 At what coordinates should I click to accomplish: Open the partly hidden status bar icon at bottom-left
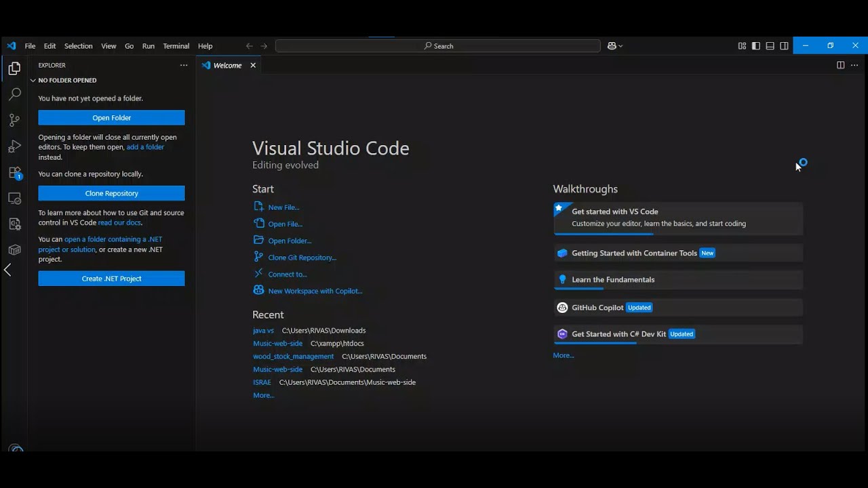pos(16,449)
